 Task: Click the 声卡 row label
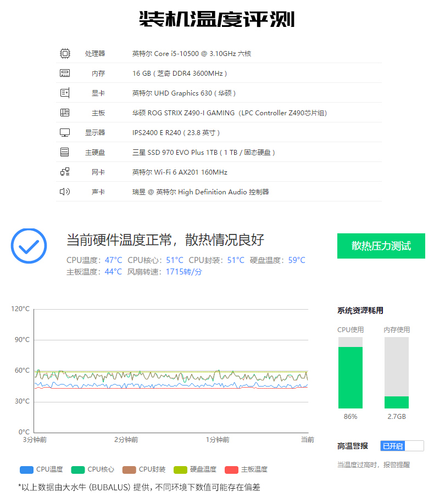[x=98, y=192]
